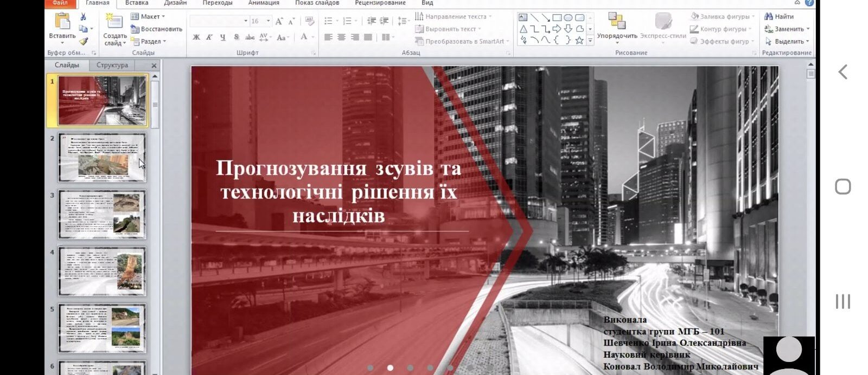This screenshot has height=375, width=868.
Task: Click the Cut scissors icon
Action: coord(83,17)
